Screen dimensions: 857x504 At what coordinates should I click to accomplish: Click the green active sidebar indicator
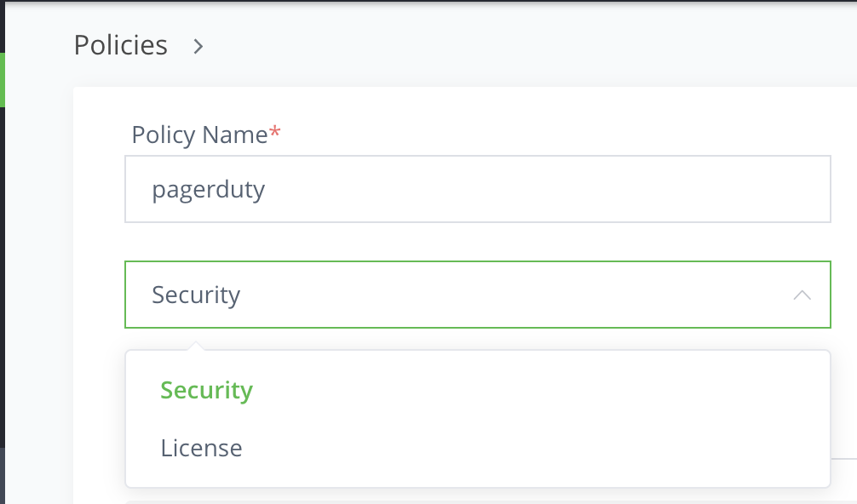point(3,80)
